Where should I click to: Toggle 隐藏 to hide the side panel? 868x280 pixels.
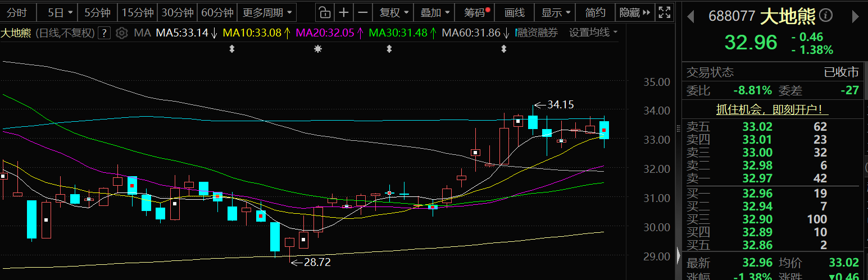tap(635, 12)
